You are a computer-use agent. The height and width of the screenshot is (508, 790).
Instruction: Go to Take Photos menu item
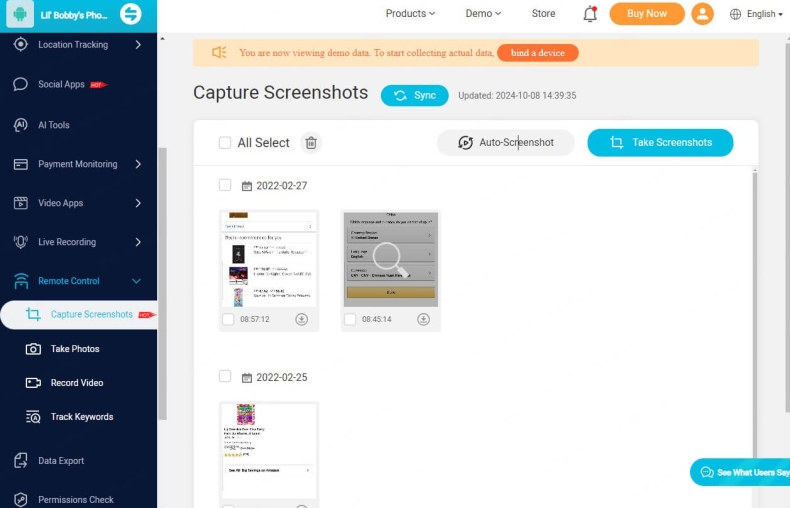pyautogui.click(x=75, y=349)
